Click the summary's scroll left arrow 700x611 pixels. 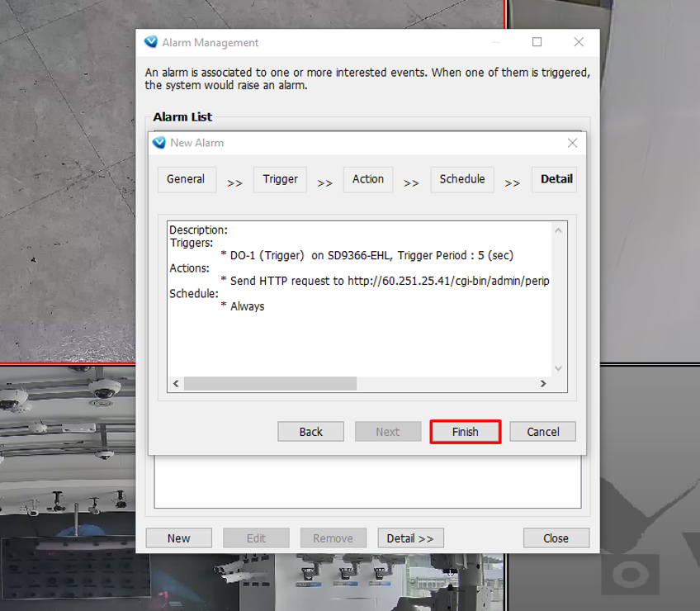(175, 384)
